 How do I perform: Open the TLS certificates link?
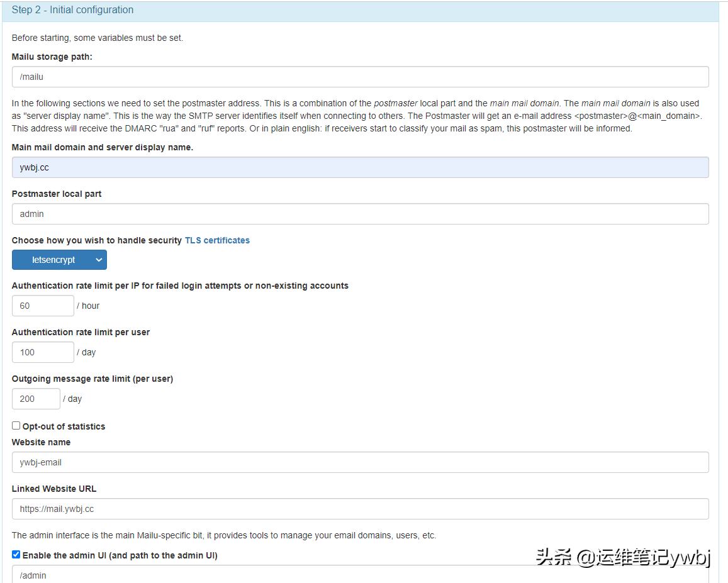point(217,240)
